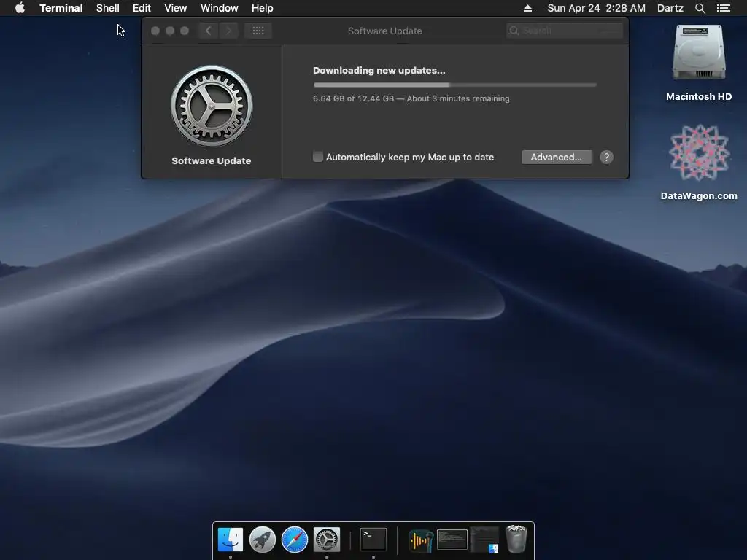The image size is (747, 560).
Task: Open the Trash in the Dock
Action: point(516,539)
